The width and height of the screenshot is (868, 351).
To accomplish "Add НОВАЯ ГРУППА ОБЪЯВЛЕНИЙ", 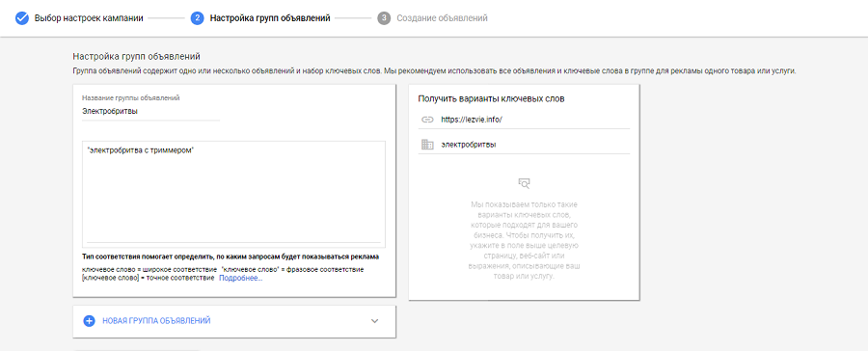I will pyautogui.click(x=156, y=321).
